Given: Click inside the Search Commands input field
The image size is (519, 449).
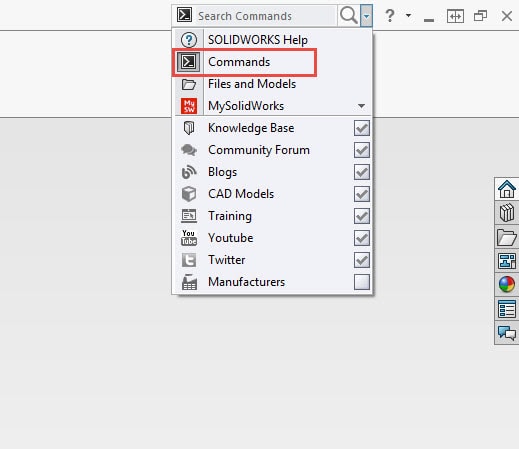Looking at the screenshot, I should 266,16.
